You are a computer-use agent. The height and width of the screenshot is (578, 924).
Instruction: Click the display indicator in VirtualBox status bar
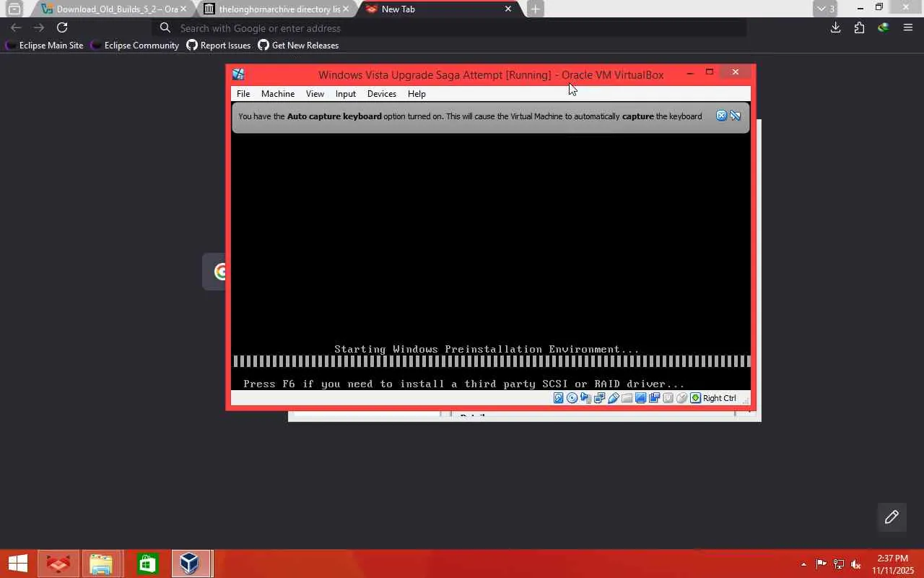click(640, 398)
